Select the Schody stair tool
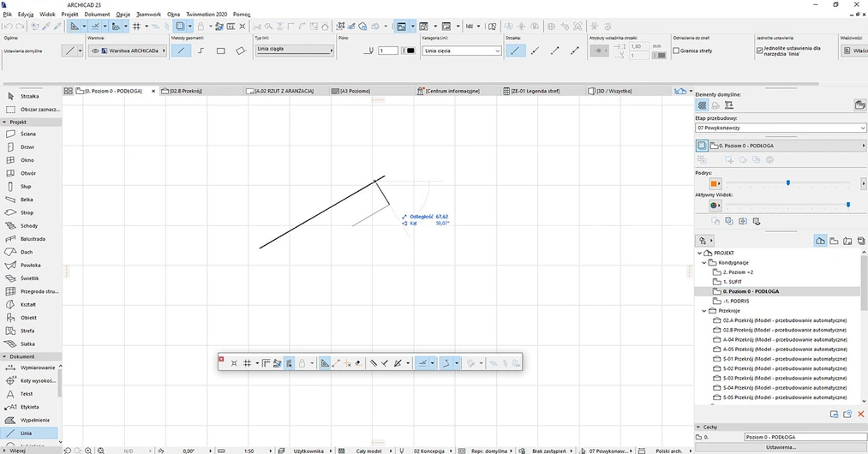The height and width of the screenshot is (454, 868). (31, 226)
